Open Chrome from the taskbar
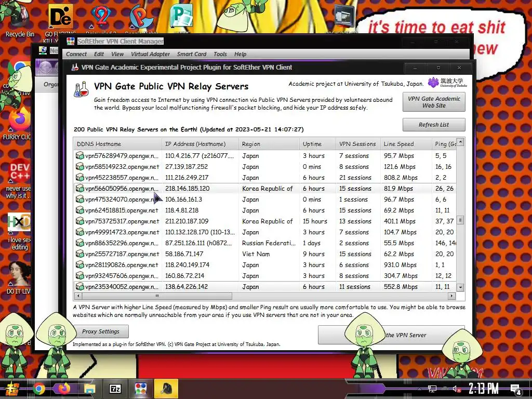This screenshot has height=399, width=532. click(x=39, y=389)
